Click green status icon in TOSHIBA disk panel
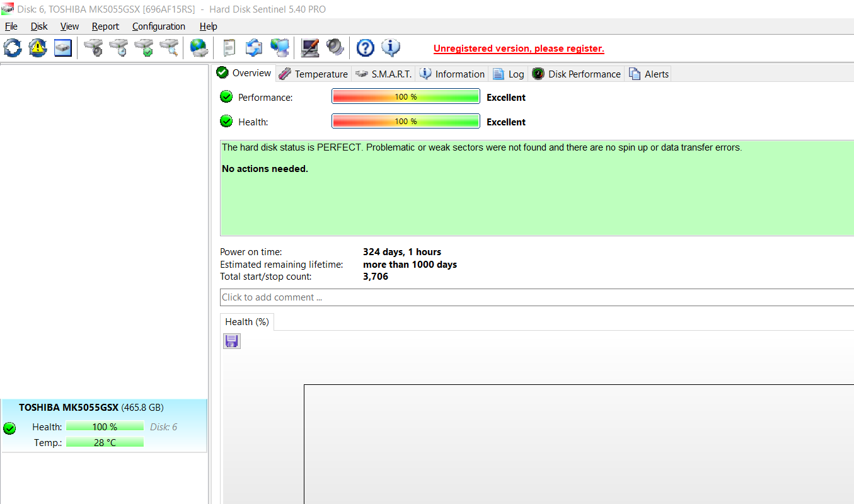Screen dimensions: 854x504 (9, 428)
